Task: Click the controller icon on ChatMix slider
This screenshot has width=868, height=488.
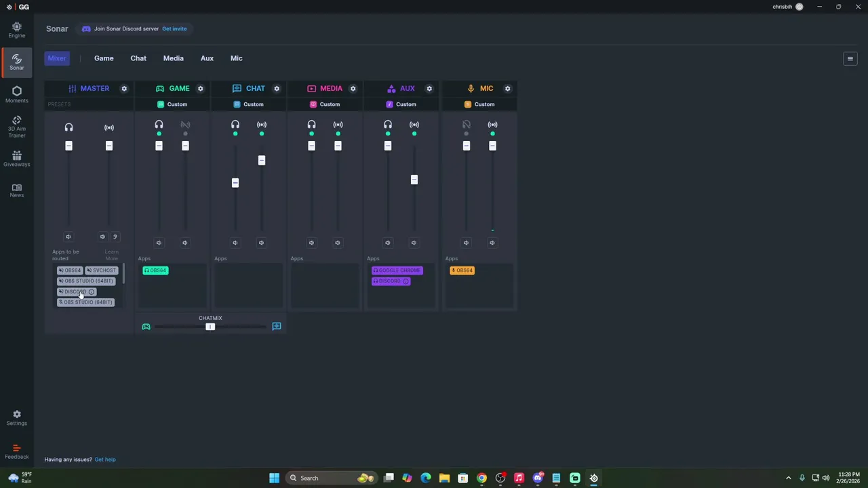Action: 146,327
